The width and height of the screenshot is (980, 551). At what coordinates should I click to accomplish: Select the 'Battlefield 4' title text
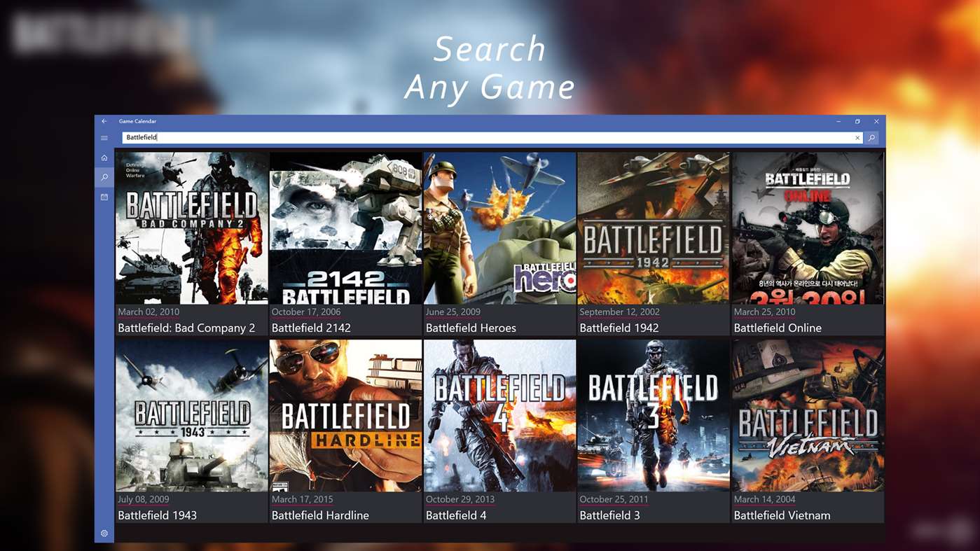pos(456,515)
